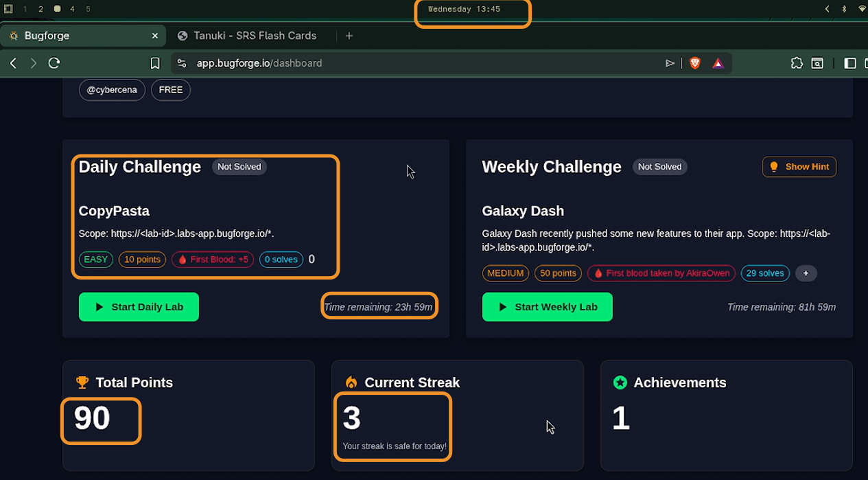Click the send/share arrow in address bar
The width and height of the screenshot is (868, 480).
click(x=670, y=63)
